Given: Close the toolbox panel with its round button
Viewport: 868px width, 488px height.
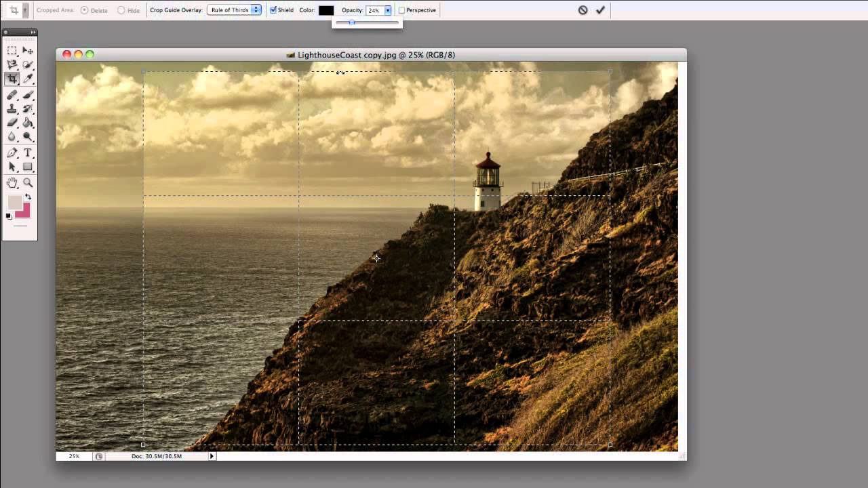Looking at the screenshot, I should click(x=5, y=32).
